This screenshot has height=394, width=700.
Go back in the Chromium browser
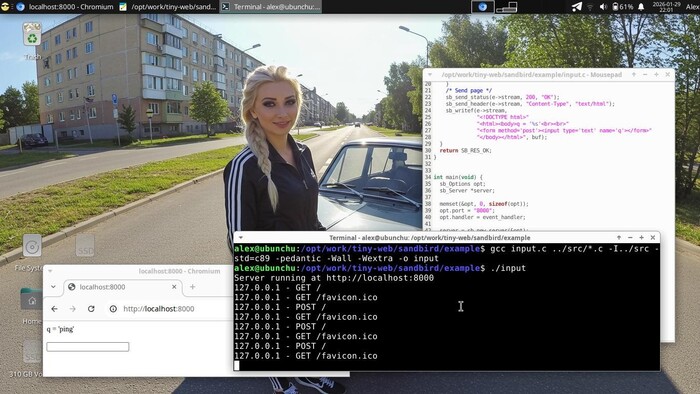pos(54,309)
